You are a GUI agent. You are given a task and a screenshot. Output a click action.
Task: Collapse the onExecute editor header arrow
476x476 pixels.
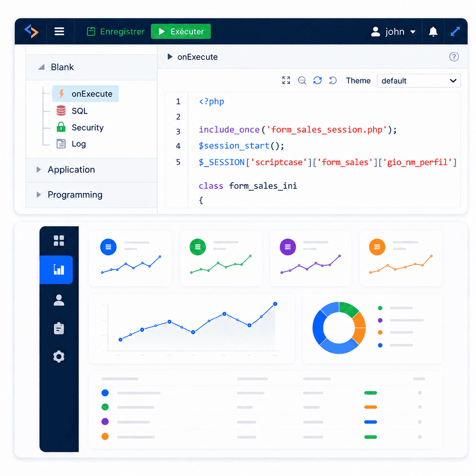pos(170,57)
